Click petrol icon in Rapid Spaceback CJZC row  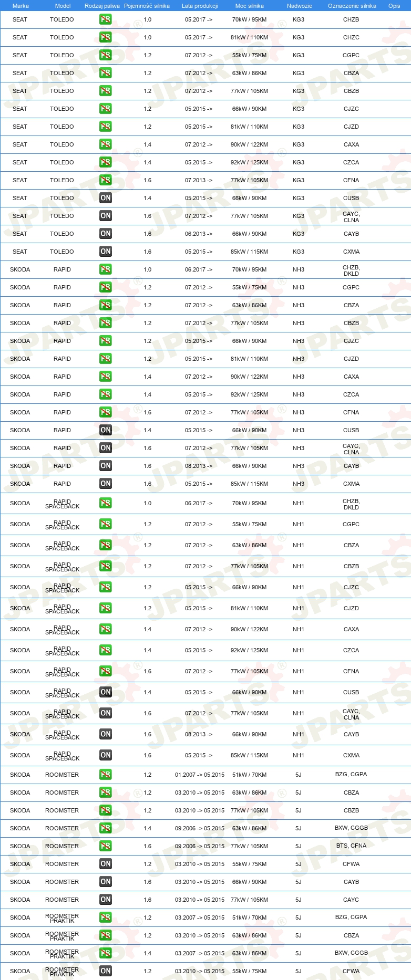106,587
